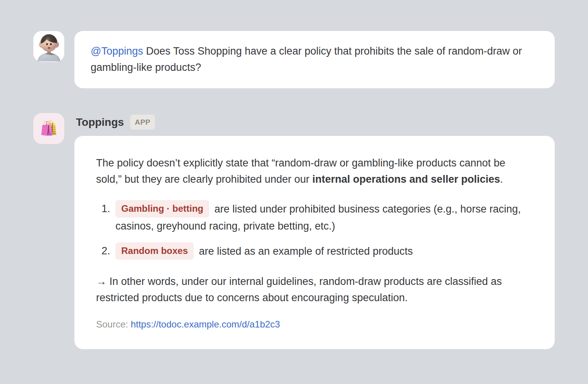This screenshot has width=588, height=384.
Task: Click the phrase 'gambling-like products?' in question
Action: 146,67
